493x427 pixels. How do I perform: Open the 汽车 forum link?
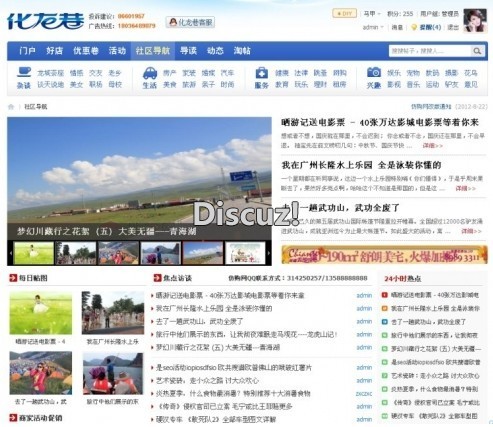[x=227, y=73]
